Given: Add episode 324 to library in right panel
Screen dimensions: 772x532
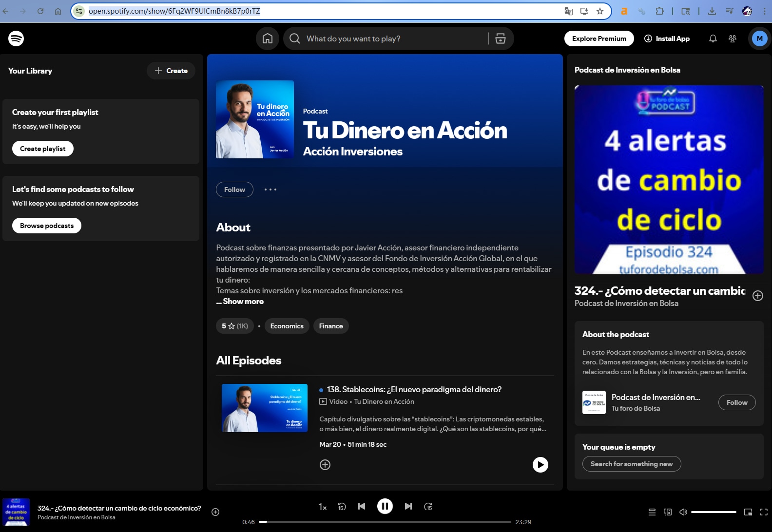Looking at the screenshot, I should tap(758, 296).
